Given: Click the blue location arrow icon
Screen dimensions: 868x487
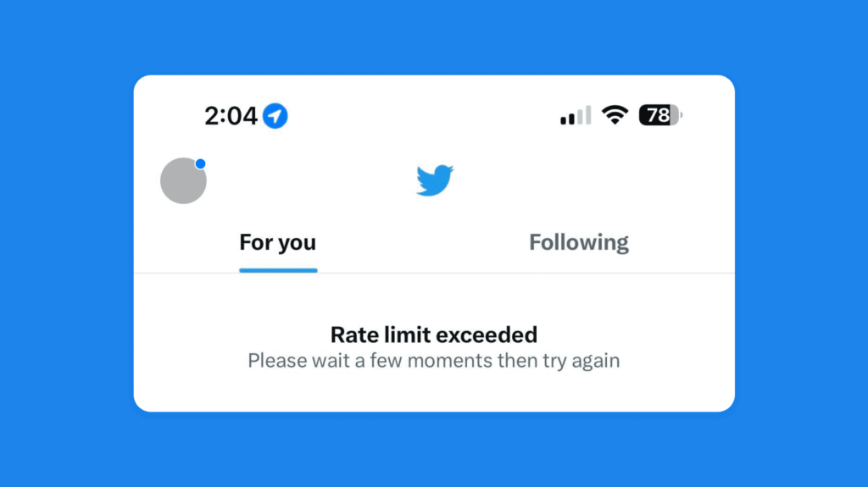Looking at the screenshot, I should click(x=275, y=115).
